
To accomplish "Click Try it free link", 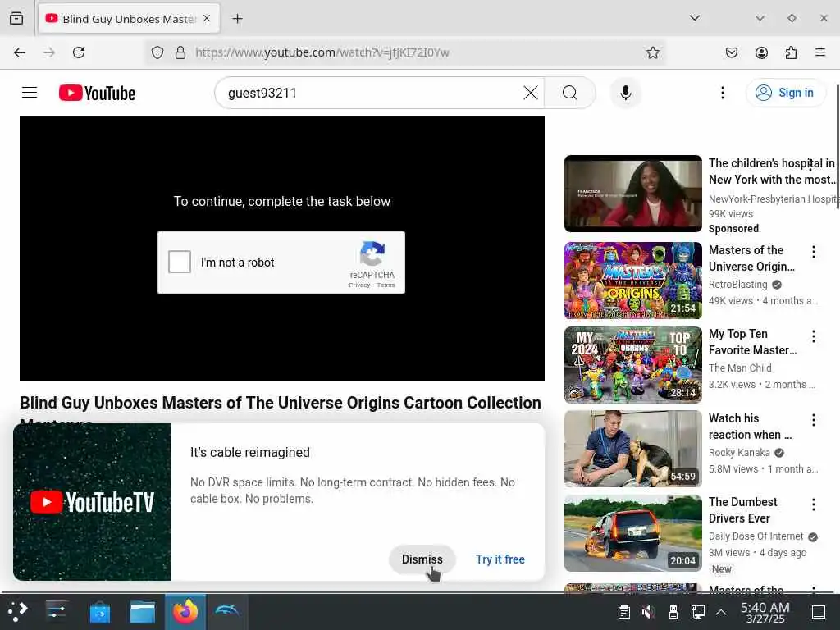I will (x=500, y=559).
